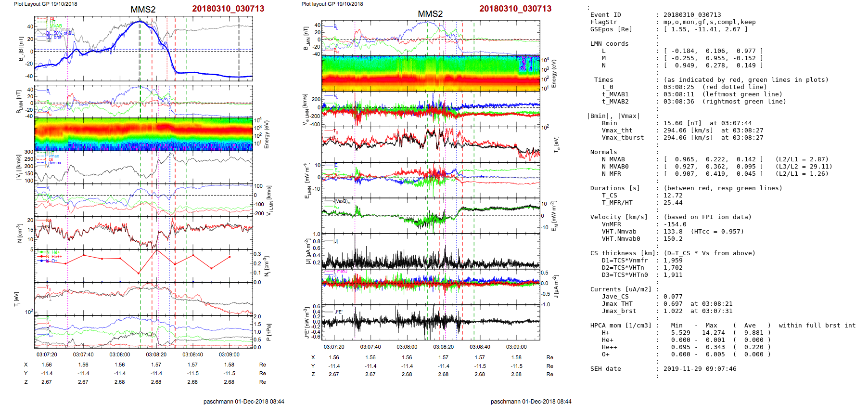This screenshot has height=405, width=868.
Task: Click the 'Currents [uA/m2]' heading
Action: coord(621,289)
